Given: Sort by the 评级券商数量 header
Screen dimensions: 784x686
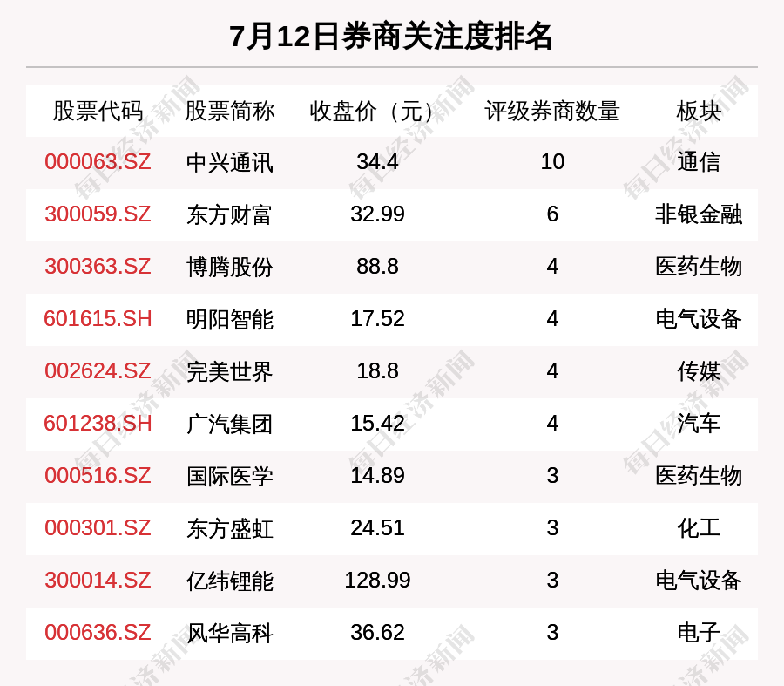Looking at the screenshot, I should pyautogui.click(x=552, y=112).
